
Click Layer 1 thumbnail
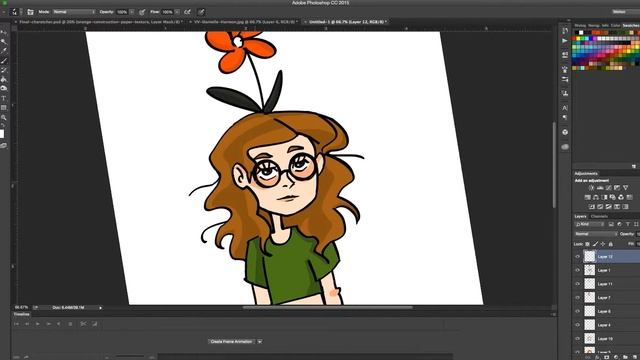pyautogui.click(x=589, y=270)
